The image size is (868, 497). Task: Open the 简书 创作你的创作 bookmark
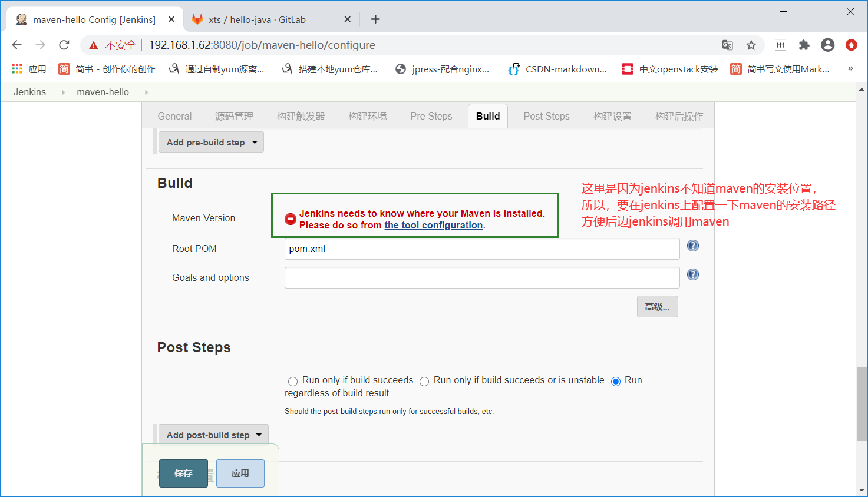click(107, 69)
